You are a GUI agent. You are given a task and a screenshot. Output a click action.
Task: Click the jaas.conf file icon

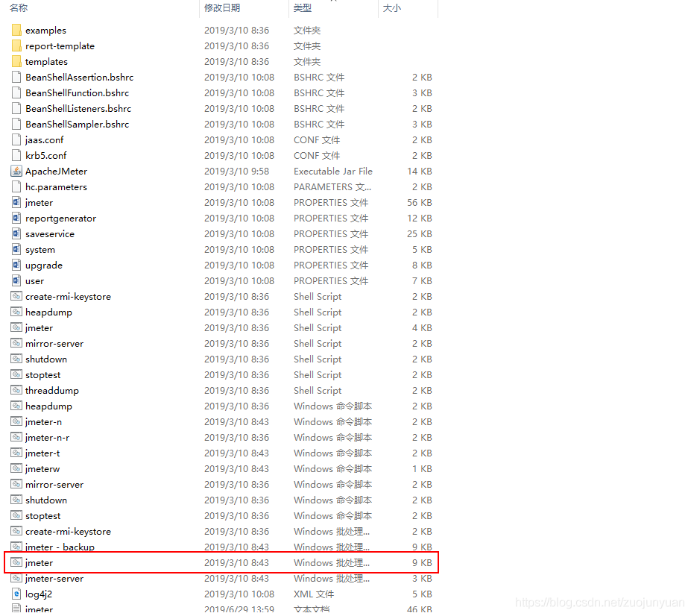point(16,139)
